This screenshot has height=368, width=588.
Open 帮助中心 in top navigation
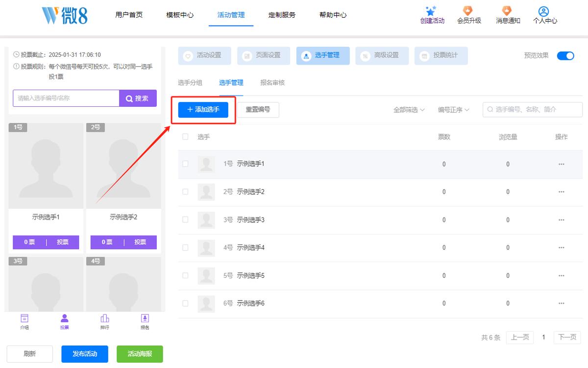pos(333,15)
